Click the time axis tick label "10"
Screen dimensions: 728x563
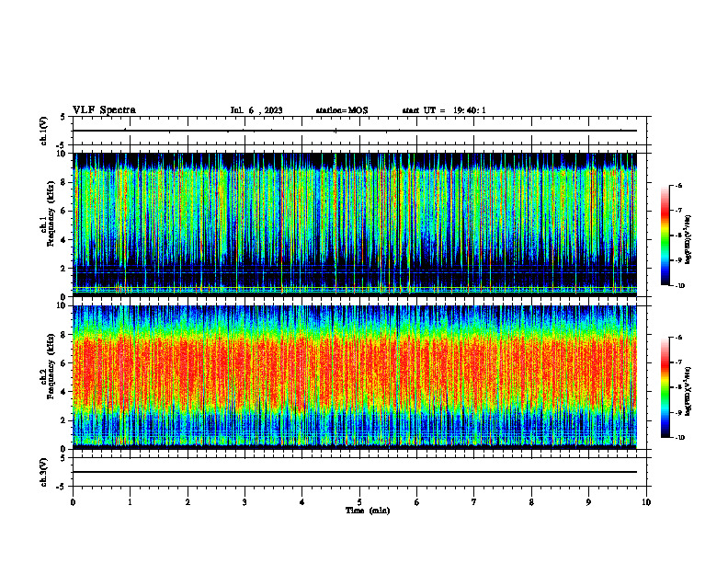click(x=646, y=502)
